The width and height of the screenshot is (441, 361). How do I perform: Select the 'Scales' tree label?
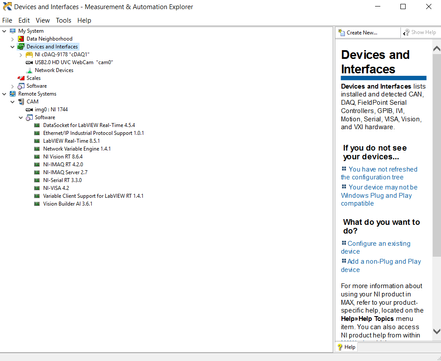[34, 78]
